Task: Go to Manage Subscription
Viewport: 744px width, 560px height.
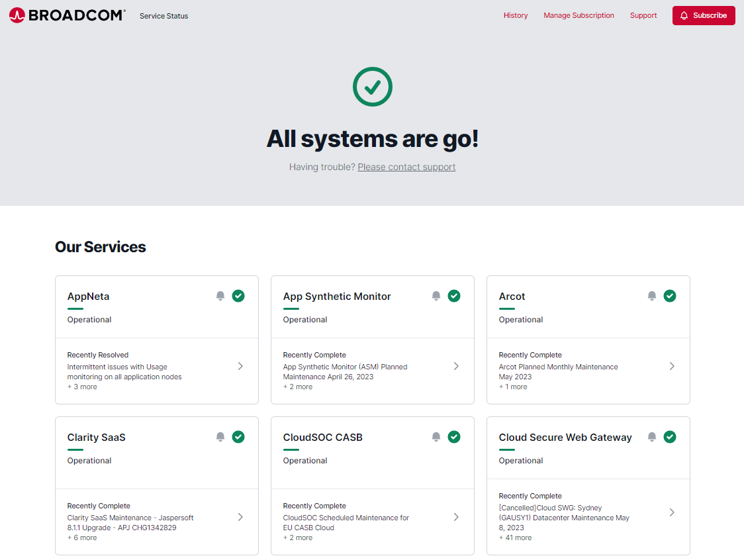Action: (x=579, y=15)
